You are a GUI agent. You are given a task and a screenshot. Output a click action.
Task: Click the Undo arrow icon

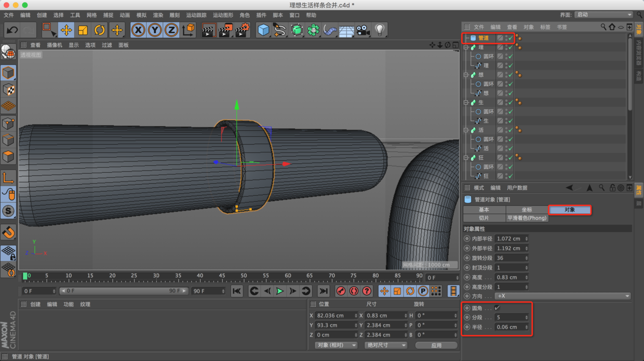(12, 30)
